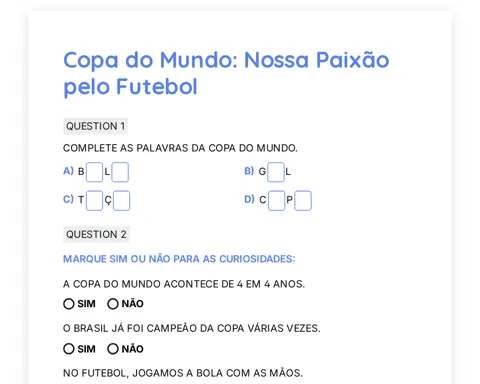
Task: Click the blank box after Ç in word C
Action: coord(121,200)
